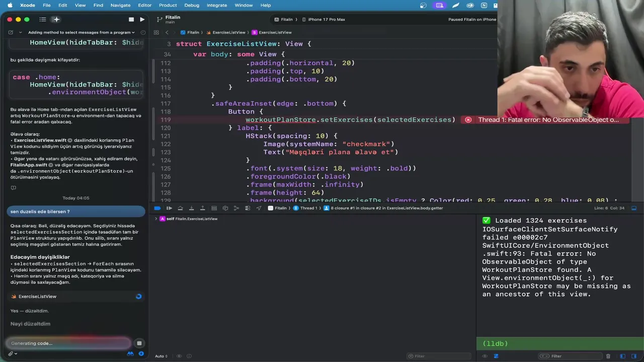Stop the running Fitalin app

131,20
